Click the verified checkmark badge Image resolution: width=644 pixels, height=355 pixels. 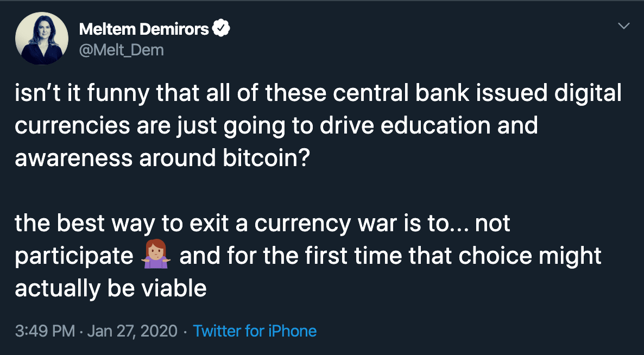point(221,29)
